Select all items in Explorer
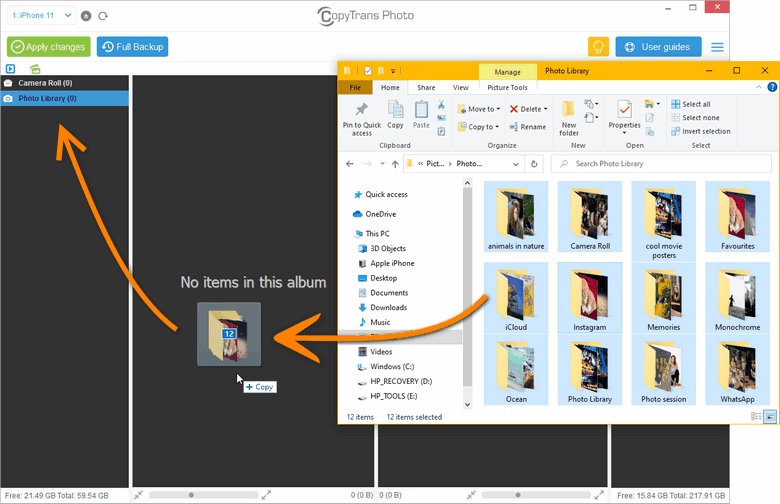Viewport: 780px width, 504px height. coord(690,104)
